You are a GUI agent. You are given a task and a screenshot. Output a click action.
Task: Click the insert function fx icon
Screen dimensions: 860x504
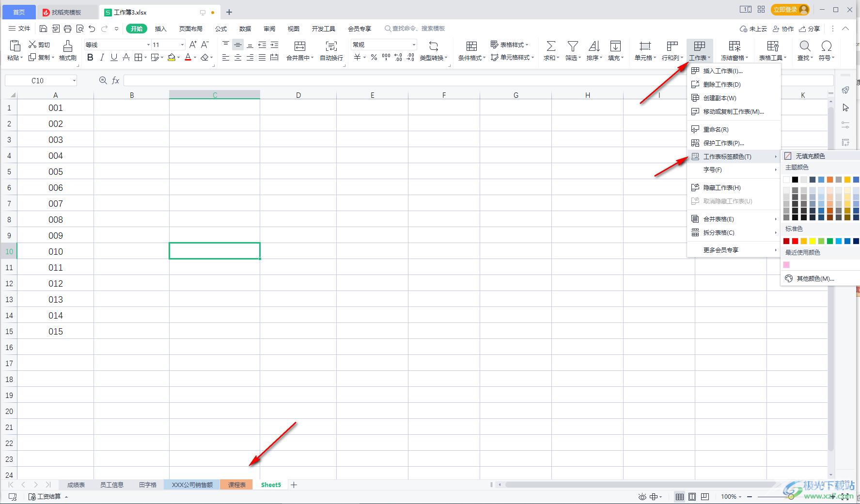pos(115,80)
